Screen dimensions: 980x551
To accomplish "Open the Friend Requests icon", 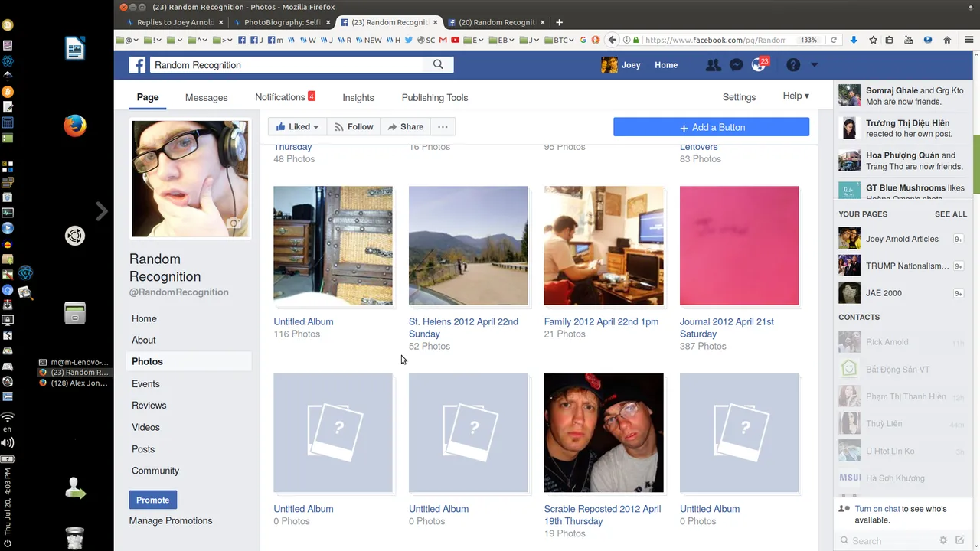I will click(x=713, y=65).
